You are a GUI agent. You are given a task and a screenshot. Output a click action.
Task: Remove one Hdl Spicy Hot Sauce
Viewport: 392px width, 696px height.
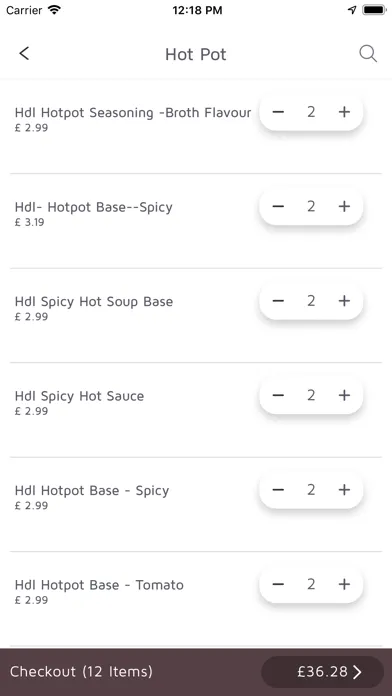pyautogui.click(x=278, y=395)
